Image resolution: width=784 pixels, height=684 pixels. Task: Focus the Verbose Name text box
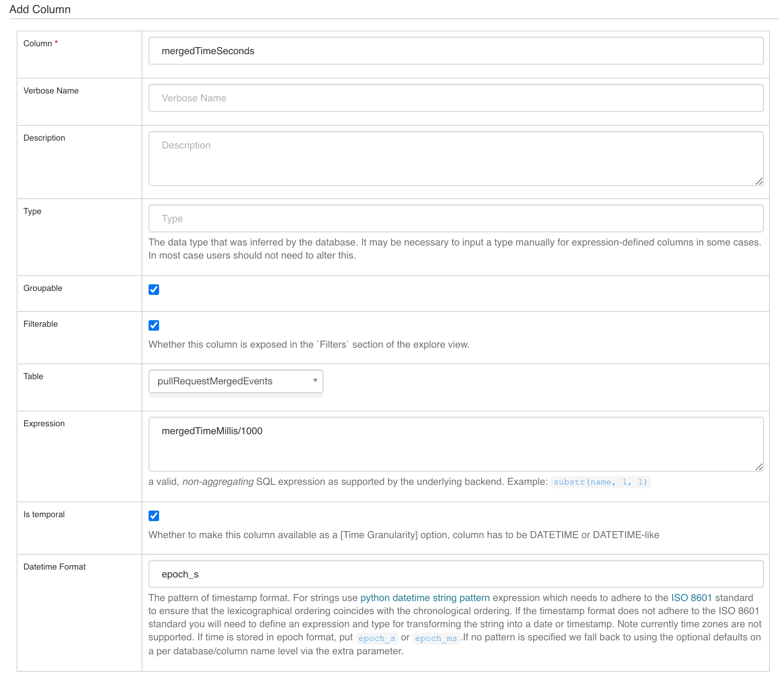click(x=455, y=98)
